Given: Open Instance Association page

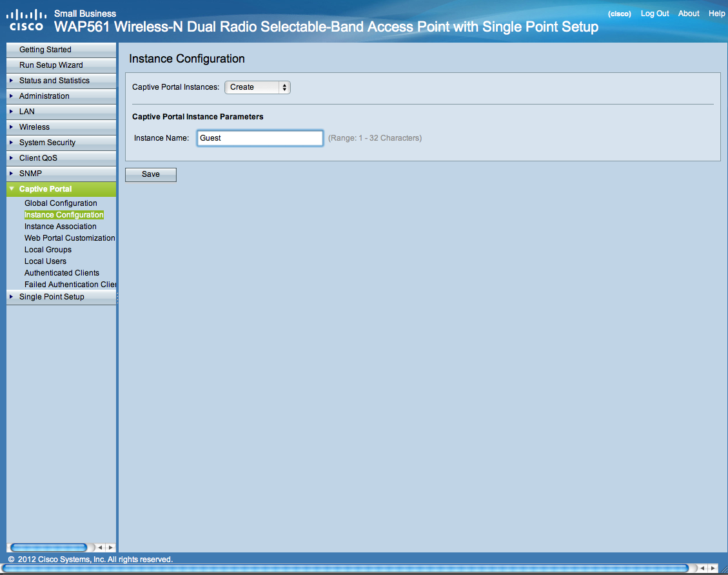Looking at the screenshot, I should pos(61,227).
